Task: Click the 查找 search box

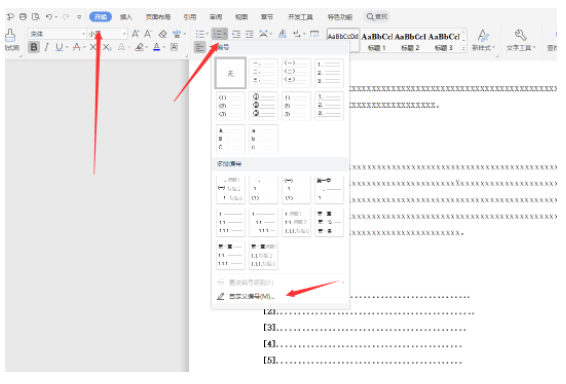Action: pyautogui.click(x=377, y=17)
